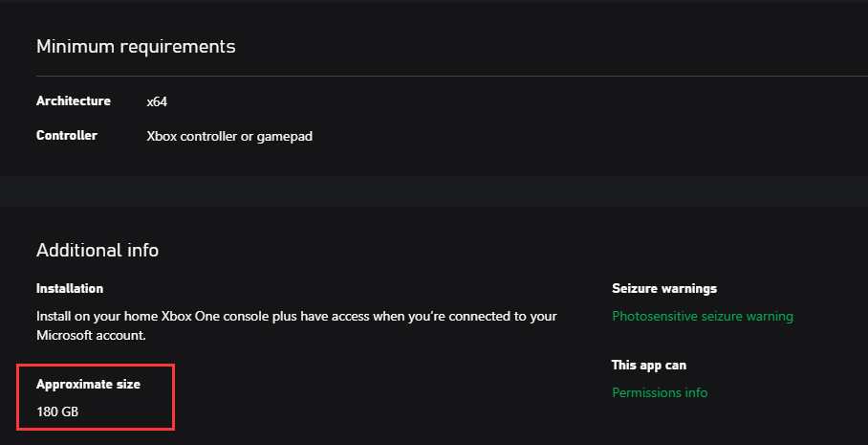868x445 pixels.
Task: Click the Additional info heading
Action: tap(98, 251)
